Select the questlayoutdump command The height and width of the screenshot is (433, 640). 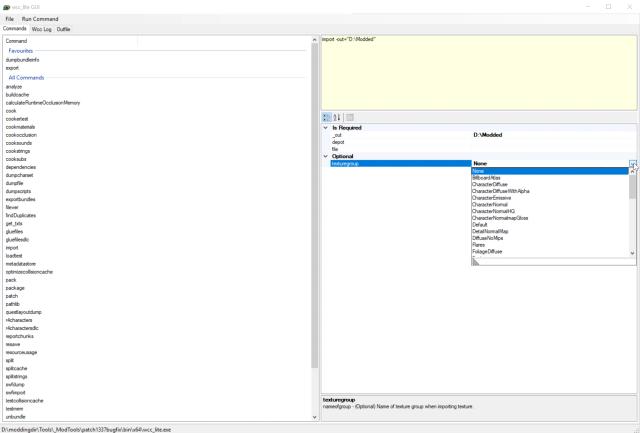pos(24,312)
